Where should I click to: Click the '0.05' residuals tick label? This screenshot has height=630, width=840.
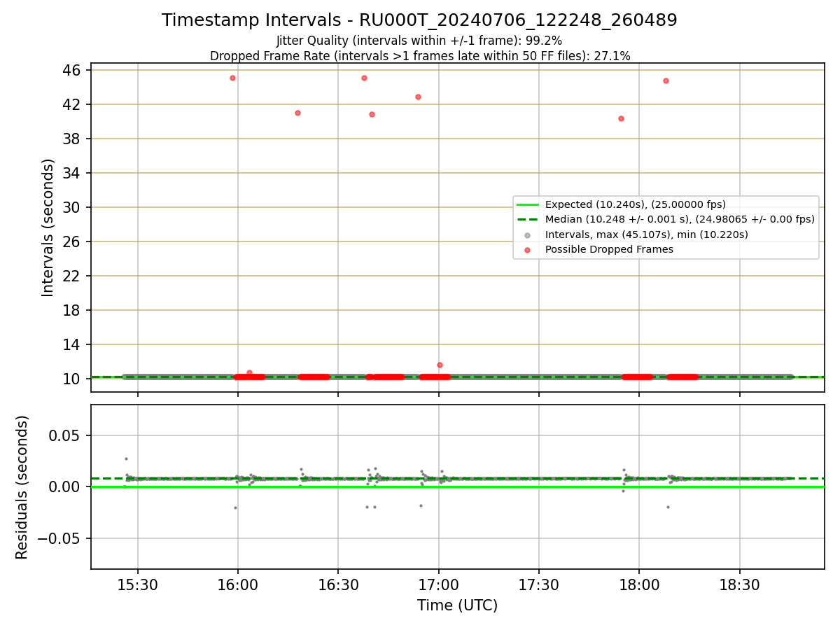[66, 435]
